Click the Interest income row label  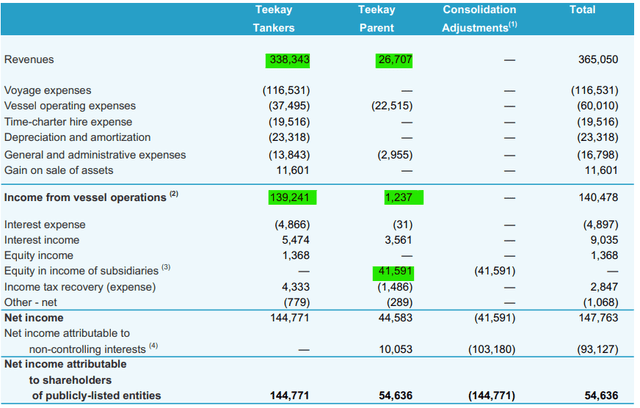(x=42, y=240)
